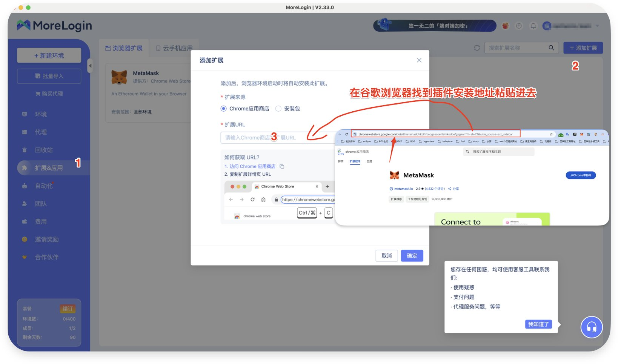618x364 pixels.
Task: Click the upload arrow icon in header
Action: [519, 26]
